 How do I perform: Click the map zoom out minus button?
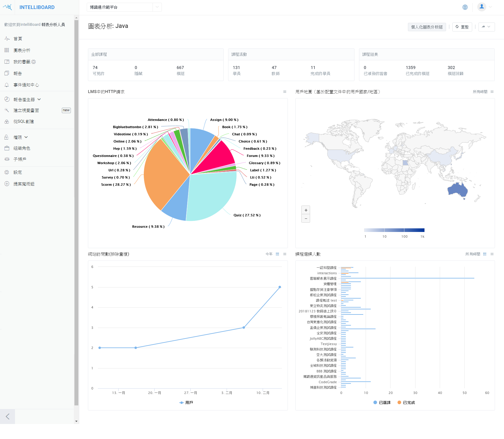306,218
